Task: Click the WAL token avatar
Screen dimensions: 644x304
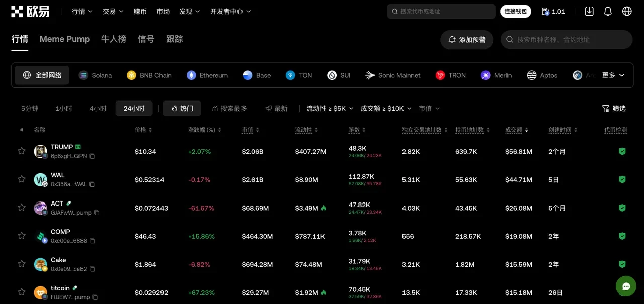Action: click(x=41, y=179)
